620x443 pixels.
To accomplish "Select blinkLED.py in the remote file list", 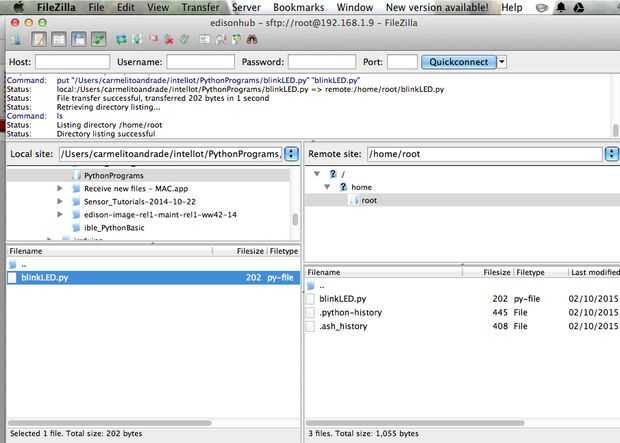I will (x=462, y=299).
